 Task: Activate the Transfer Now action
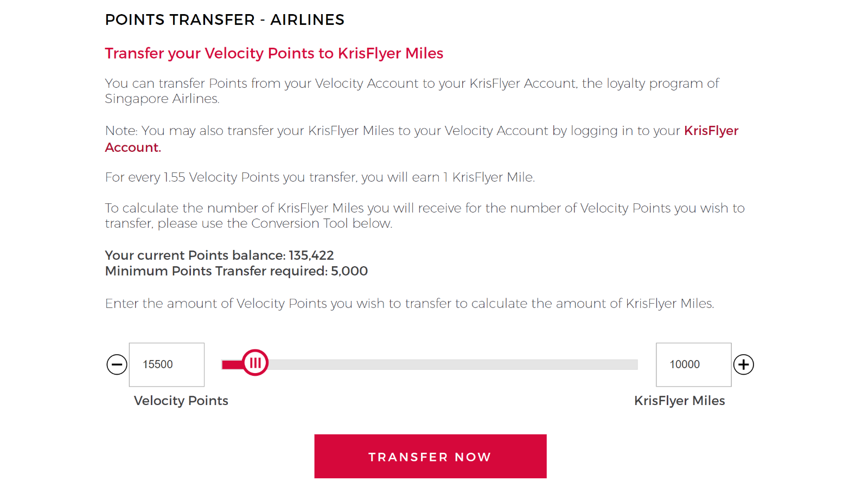tap(430, 456)
